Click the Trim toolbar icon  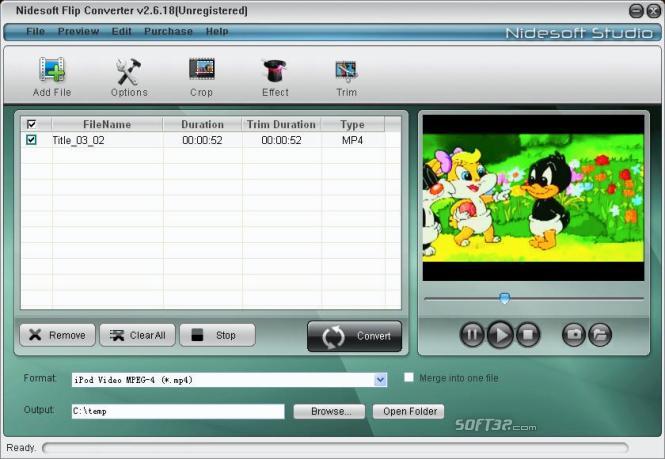pyautogui.click(x=346, y=71)
